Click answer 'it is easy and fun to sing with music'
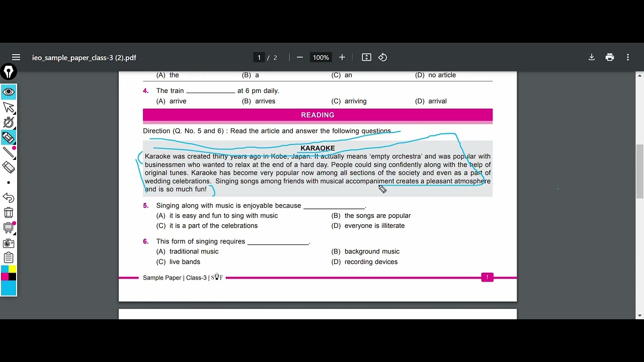644x362 pixels. 223,216
